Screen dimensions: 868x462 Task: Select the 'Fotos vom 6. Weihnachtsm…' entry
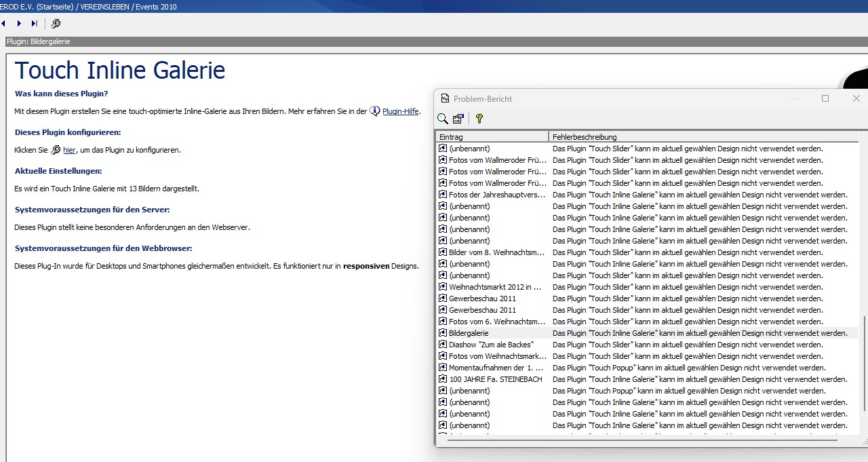click(497, 322)
